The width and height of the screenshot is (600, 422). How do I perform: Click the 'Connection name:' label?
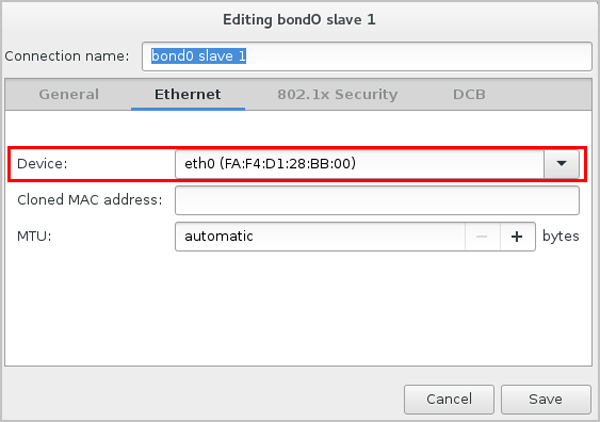[67, 56]
